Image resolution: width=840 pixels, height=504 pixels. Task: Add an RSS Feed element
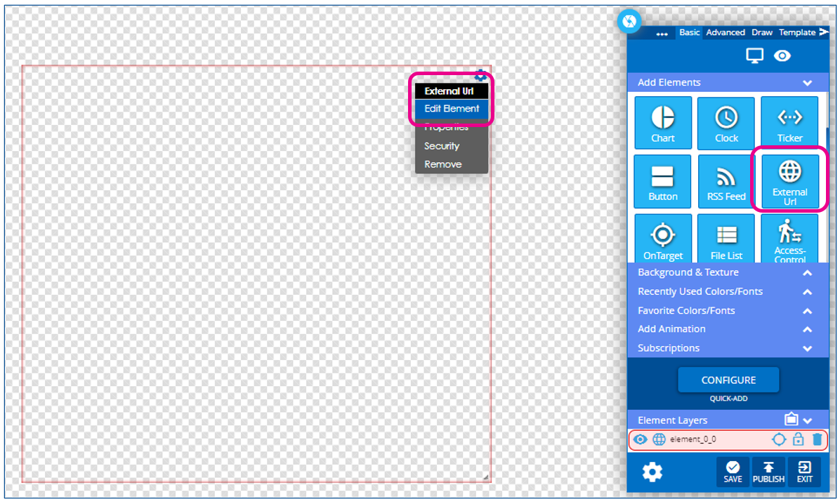(x=726, y=180)
